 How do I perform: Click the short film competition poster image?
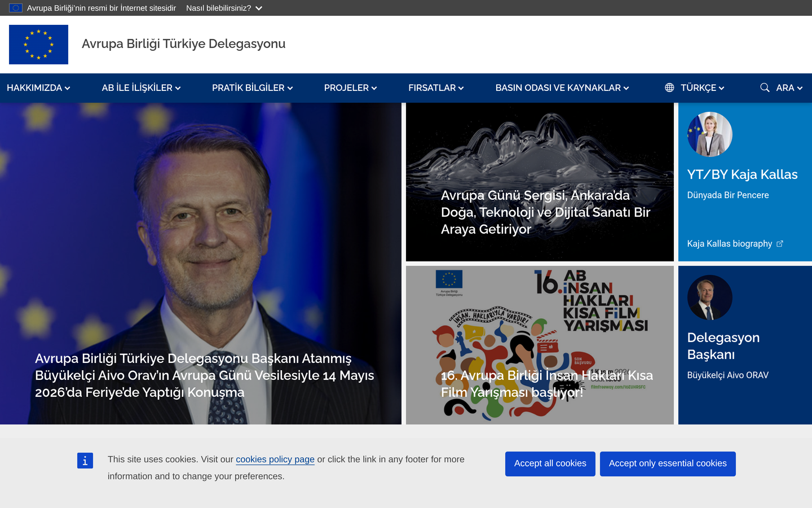(x=540, y=345)
